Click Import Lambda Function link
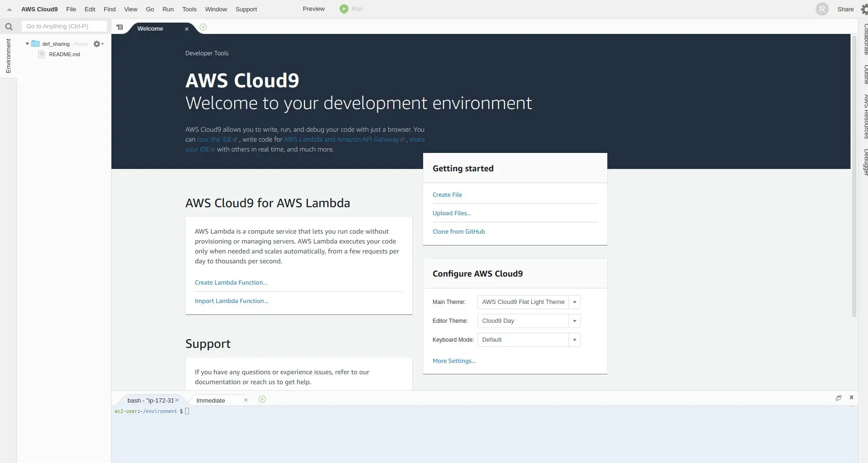 [231, 301]
